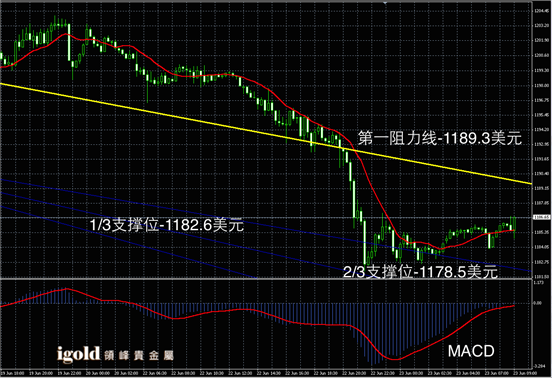Click the 1198.00 price axis label
The height and width of the screenshot is (378, 552).
coord(541,85)
